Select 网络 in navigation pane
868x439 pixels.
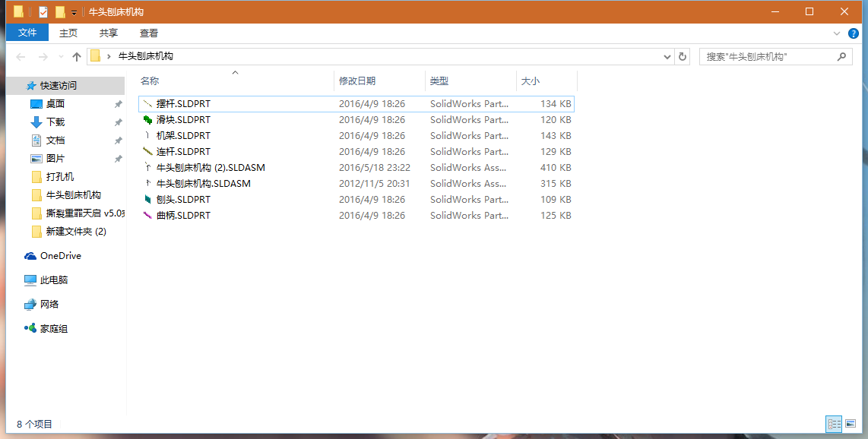click(49, 305)
